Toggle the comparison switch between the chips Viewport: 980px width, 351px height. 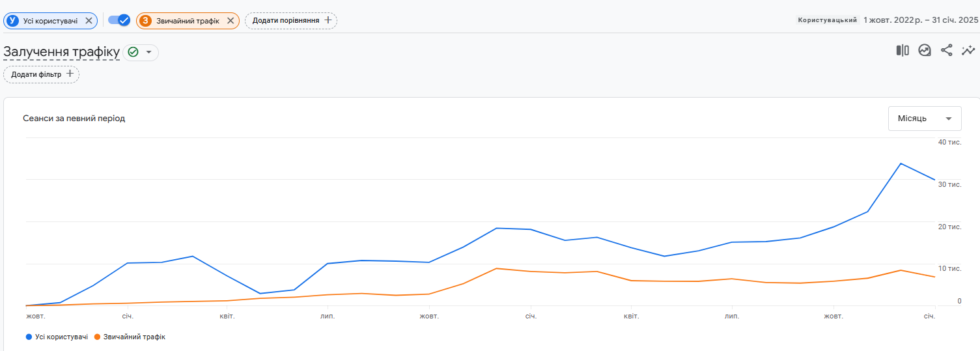(x=119, y=20)
